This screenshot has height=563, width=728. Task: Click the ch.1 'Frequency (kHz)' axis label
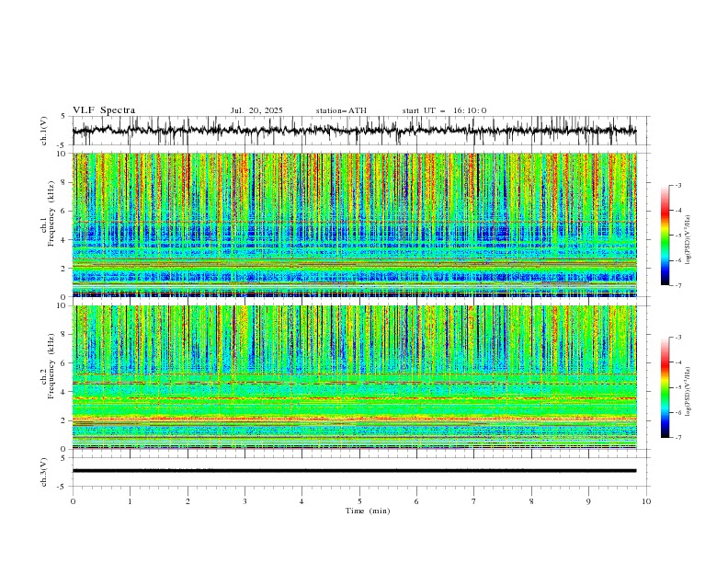tap(51, 214)
